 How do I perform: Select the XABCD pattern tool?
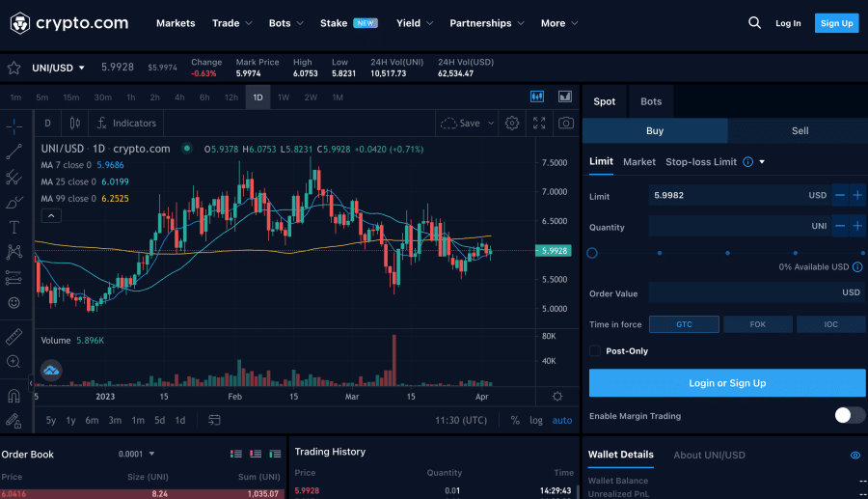coord(14,252)
